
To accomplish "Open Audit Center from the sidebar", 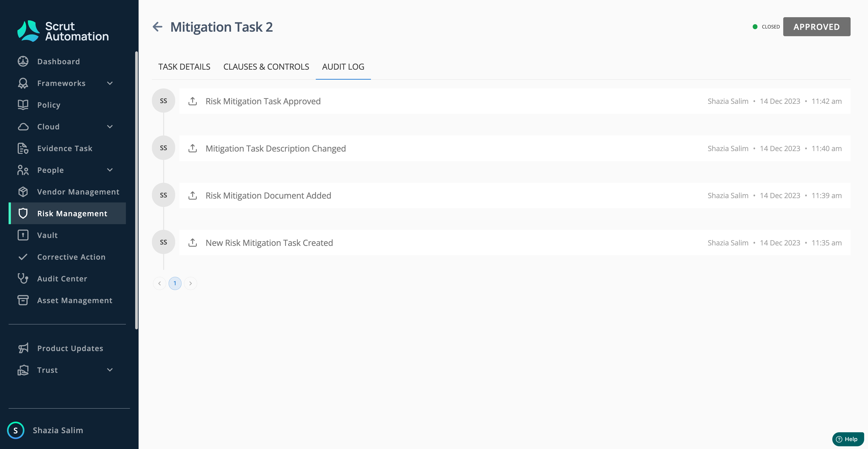I will click(67, 279).
